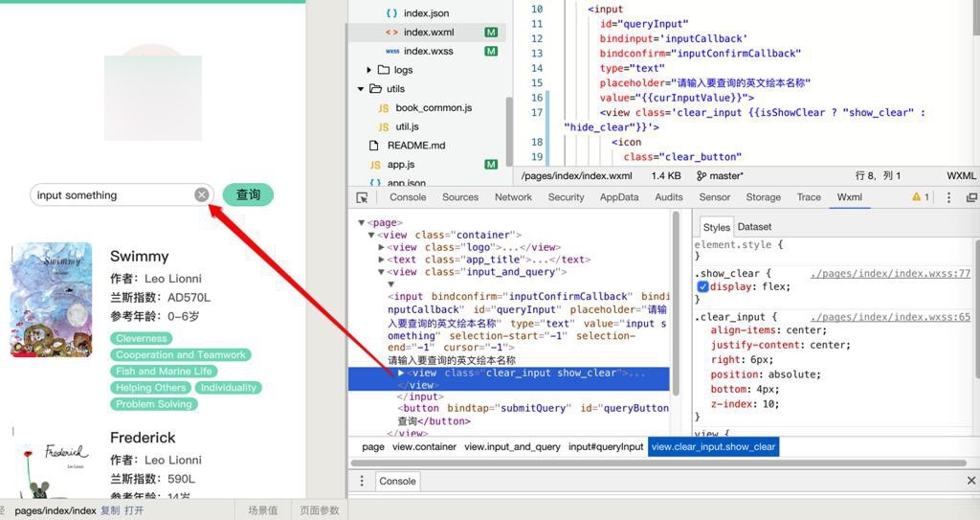Select index.wxss in file tree
The width and height of the screenshot is (980, 520).
427,51
